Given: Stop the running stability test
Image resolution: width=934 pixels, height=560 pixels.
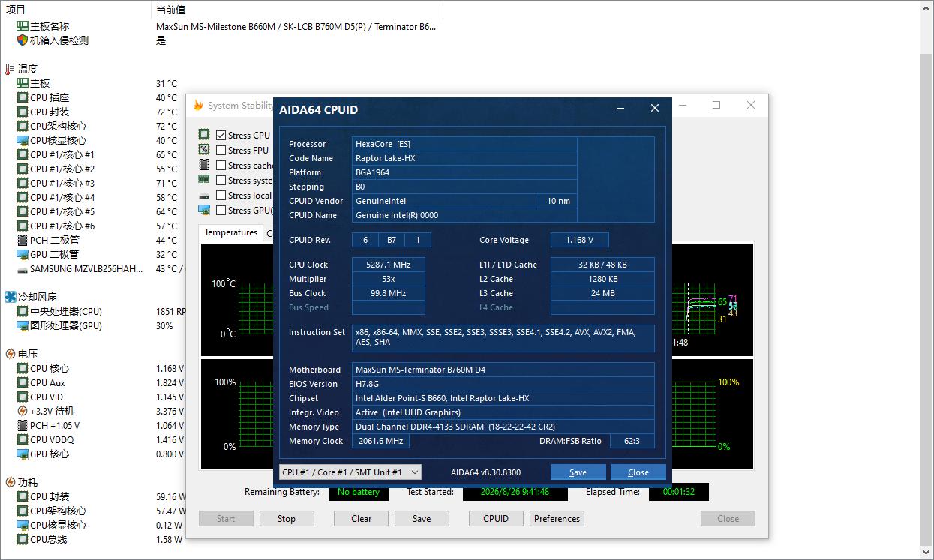Looking at the screenshot, I should point(287,518).
